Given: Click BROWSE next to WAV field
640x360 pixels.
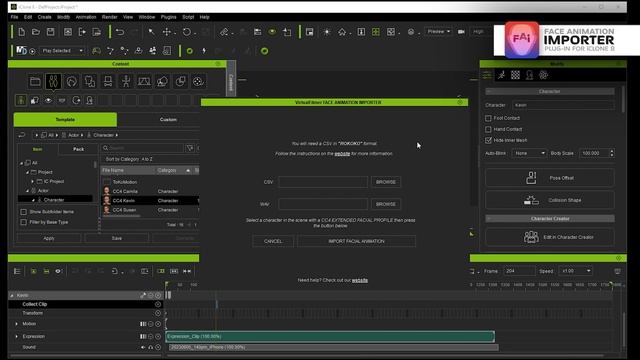Looking at the screenshot, I should click(386, 204).
